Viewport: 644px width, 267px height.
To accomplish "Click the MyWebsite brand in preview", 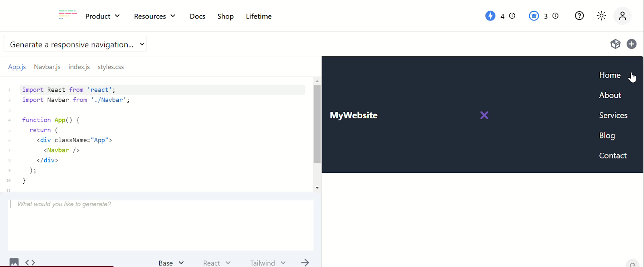I will pyautogui.click(x=353, y=116).
